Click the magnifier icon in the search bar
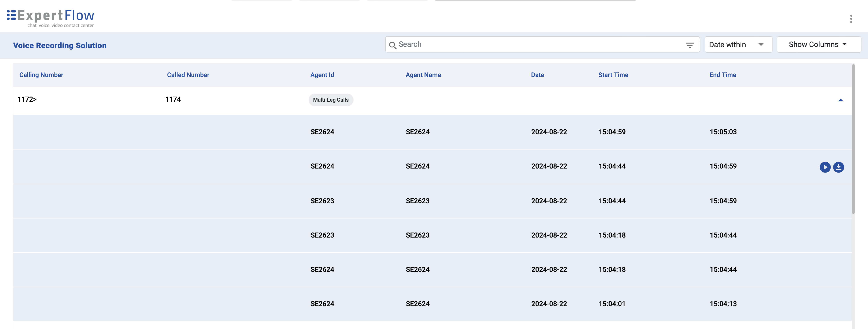This screenshot has height=329, width=868. 393,45
